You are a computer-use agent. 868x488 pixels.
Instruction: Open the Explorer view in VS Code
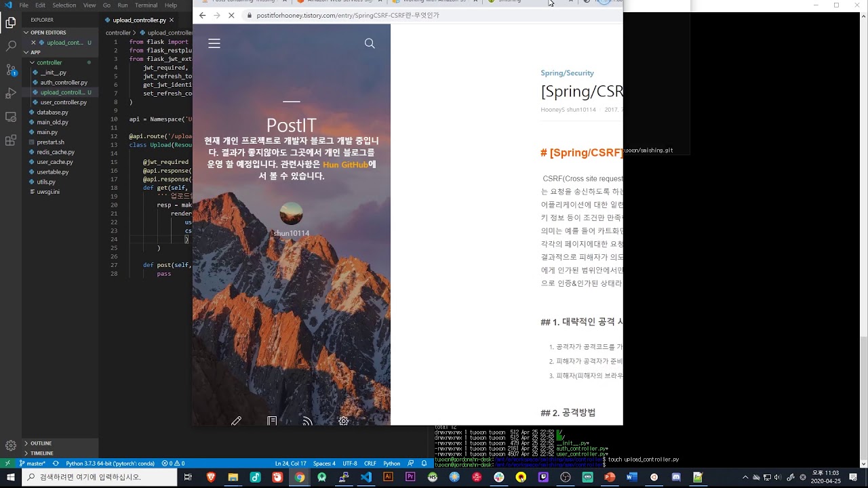(10, 22)
